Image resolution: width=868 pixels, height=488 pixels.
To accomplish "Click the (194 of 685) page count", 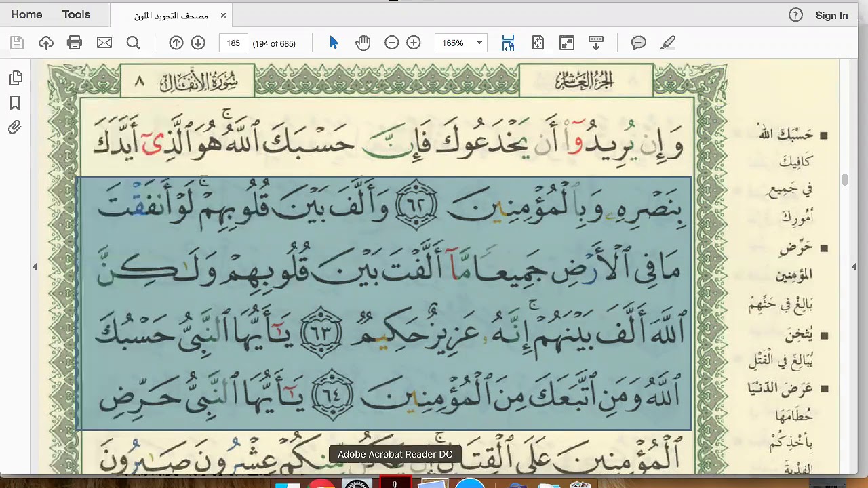I will [274, 43].
